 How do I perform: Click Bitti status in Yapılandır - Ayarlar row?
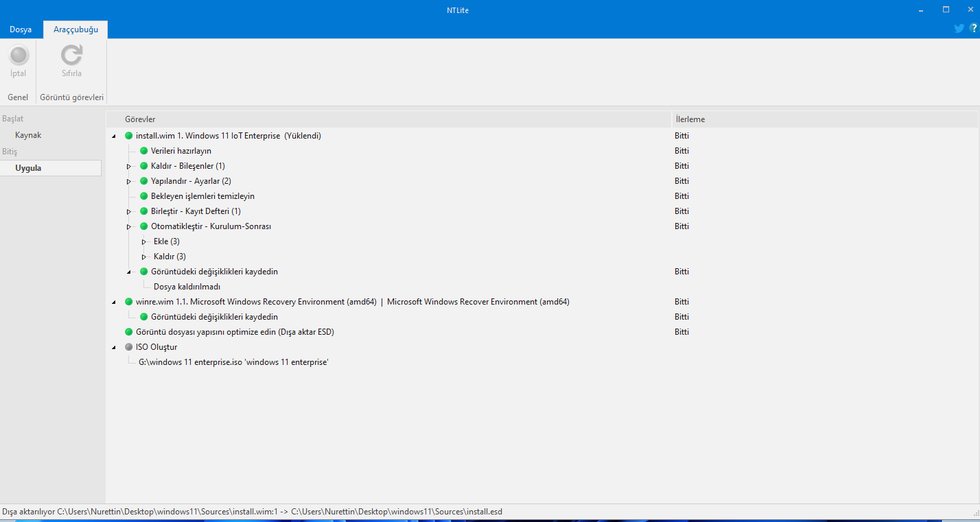(x=681, y=181)
